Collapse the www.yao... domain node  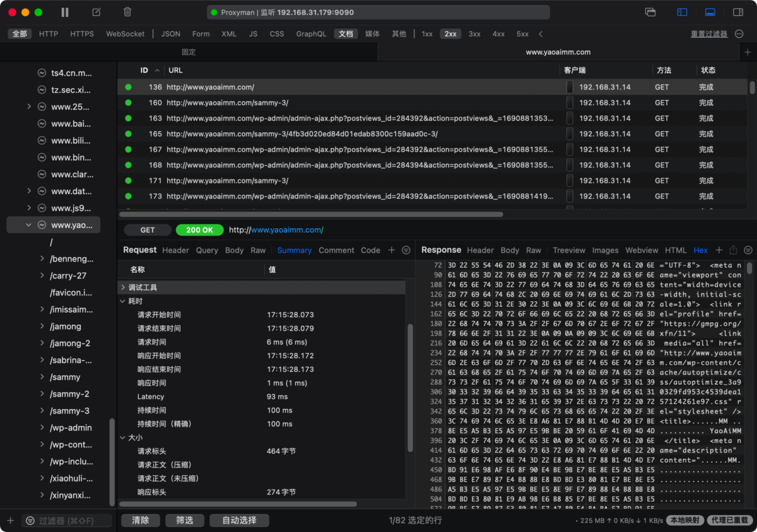(x=29, y=225)
